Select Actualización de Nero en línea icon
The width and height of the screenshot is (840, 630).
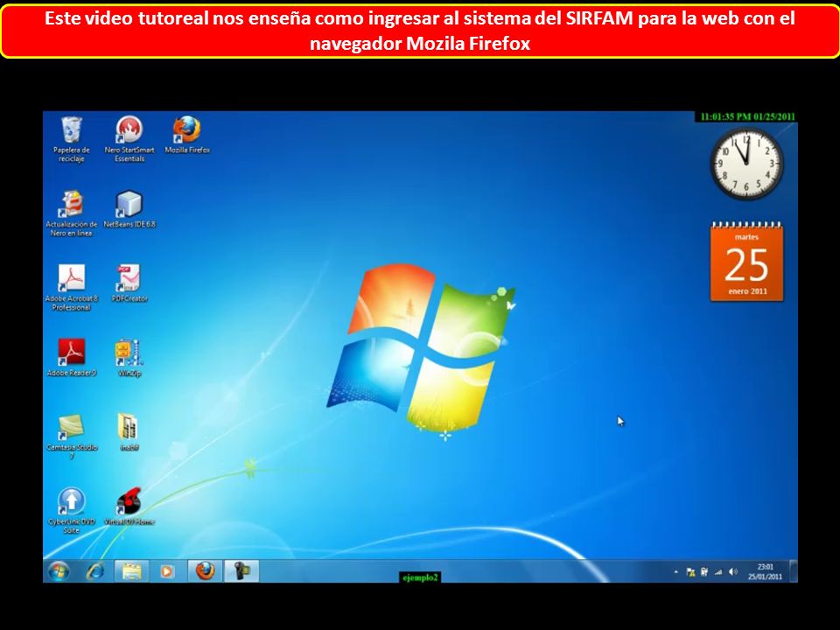click(x=71, y=213)
